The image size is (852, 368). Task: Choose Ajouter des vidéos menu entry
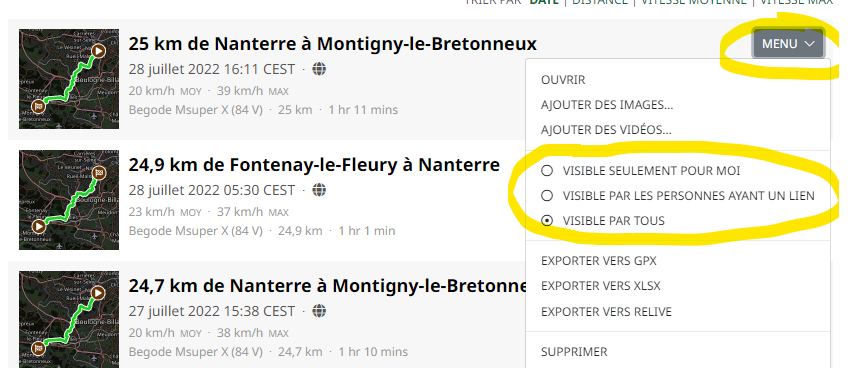point(606,130)
